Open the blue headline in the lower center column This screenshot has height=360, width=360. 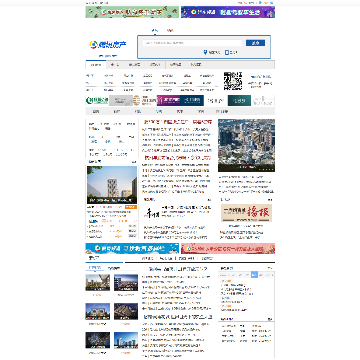tap(178, 317)
